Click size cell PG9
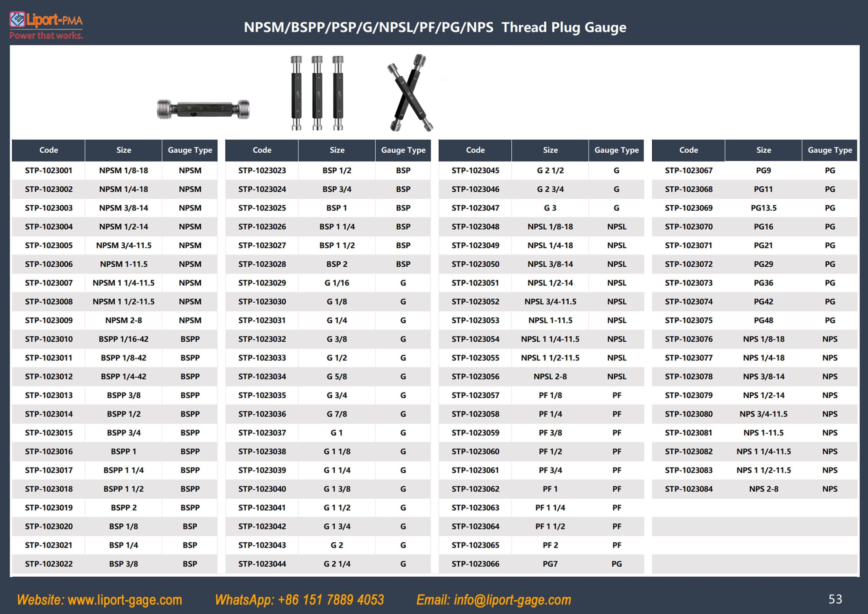Viewport: 868px width, 614px height. coord(764,171)
